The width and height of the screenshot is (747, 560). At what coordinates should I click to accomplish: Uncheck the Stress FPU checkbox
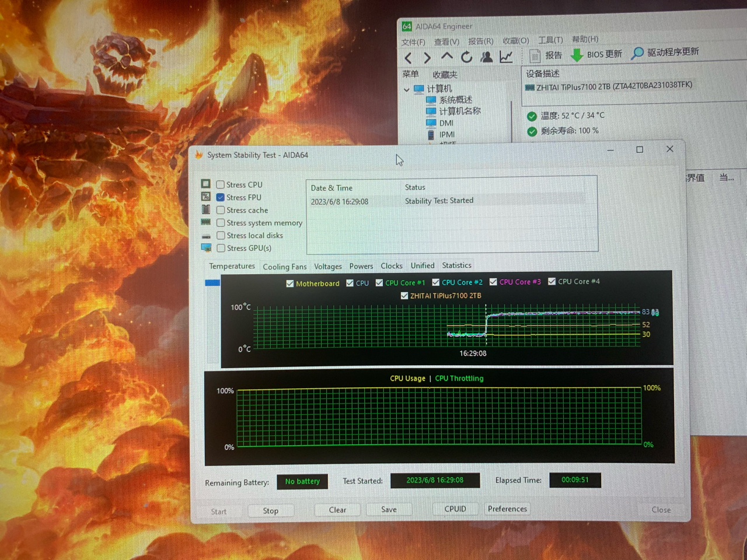click(221, 198)
